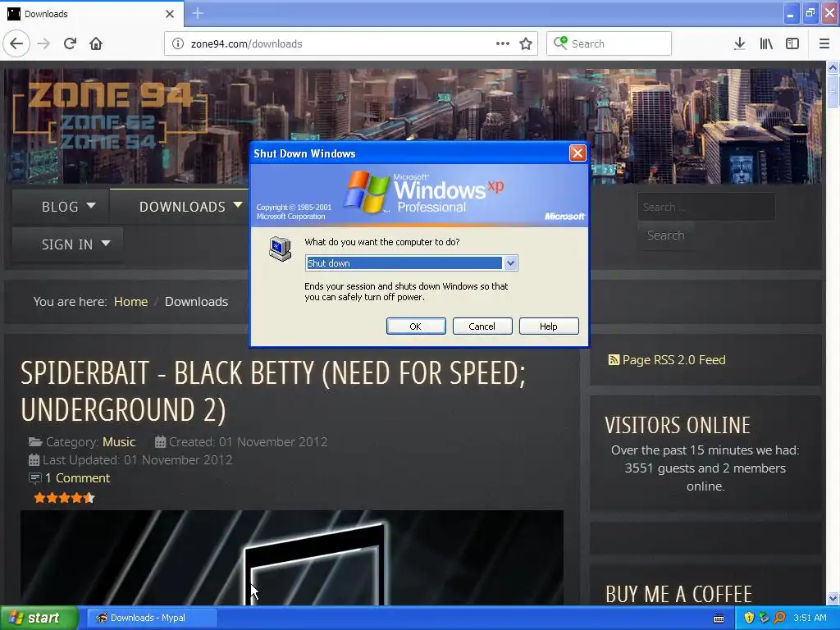The image size is (840, 630).
Task: Click the article preview image
Action: click(292, 558)
